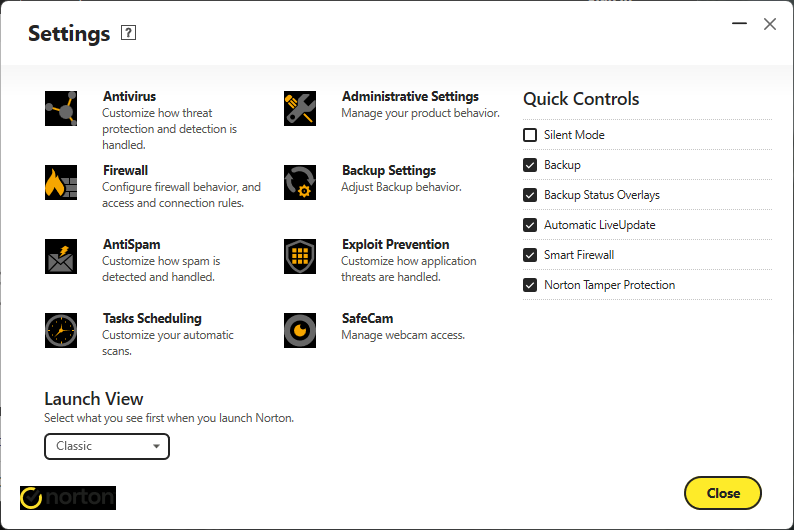Click the Norton logo at the bottom
The width and height of the screenshot is (794, 530).
[68, 498]
